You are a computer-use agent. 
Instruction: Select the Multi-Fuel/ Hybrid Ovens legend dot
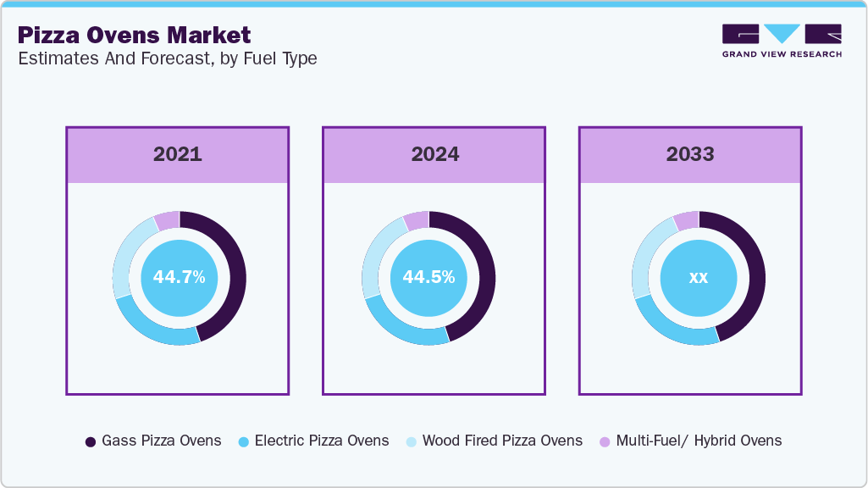tap(605, 441)
